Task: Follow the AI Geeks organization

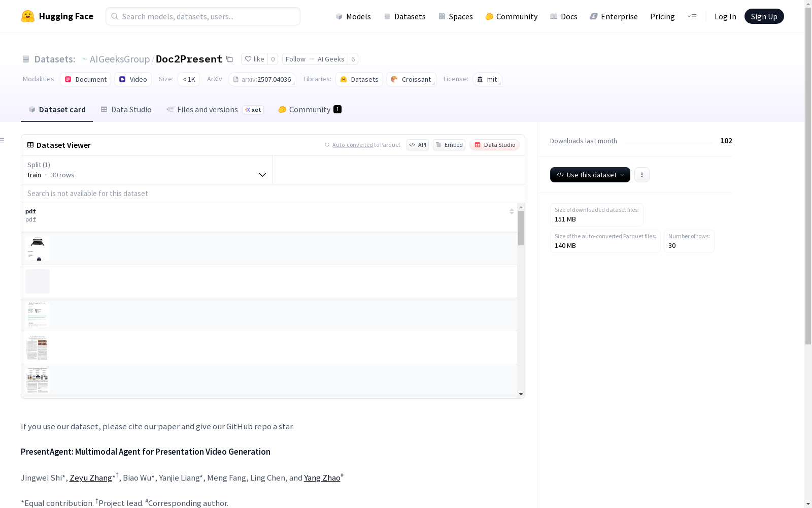Action: tap(315, 59)
